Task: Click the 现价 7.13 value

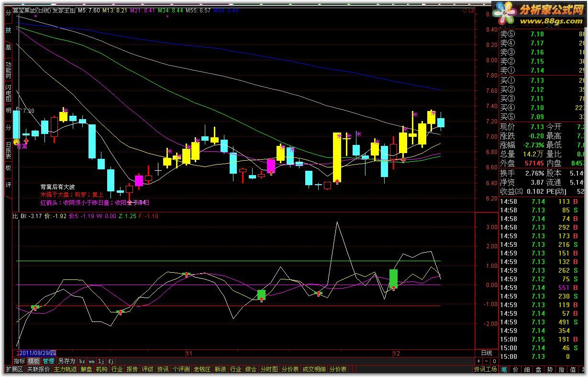Action: click(x=537, y=127)
